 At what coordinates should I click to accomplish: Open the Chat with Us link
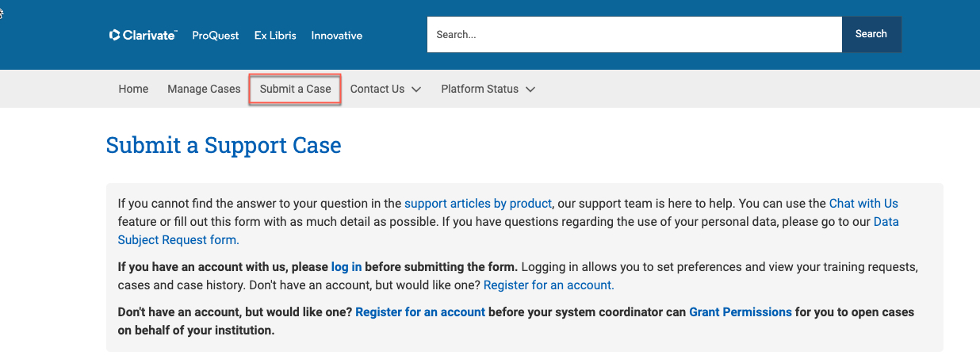pyautogui.click(x=863, y=204)
